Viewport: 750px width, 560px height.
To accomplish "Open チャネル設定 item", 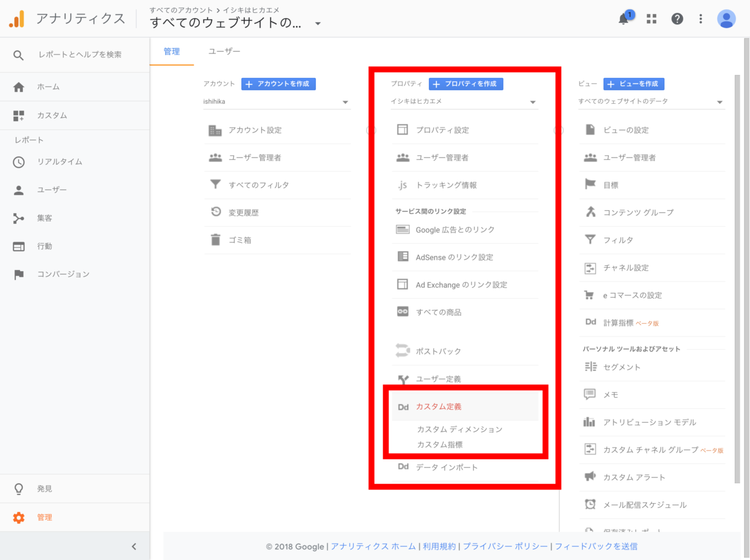I will 652,268.
